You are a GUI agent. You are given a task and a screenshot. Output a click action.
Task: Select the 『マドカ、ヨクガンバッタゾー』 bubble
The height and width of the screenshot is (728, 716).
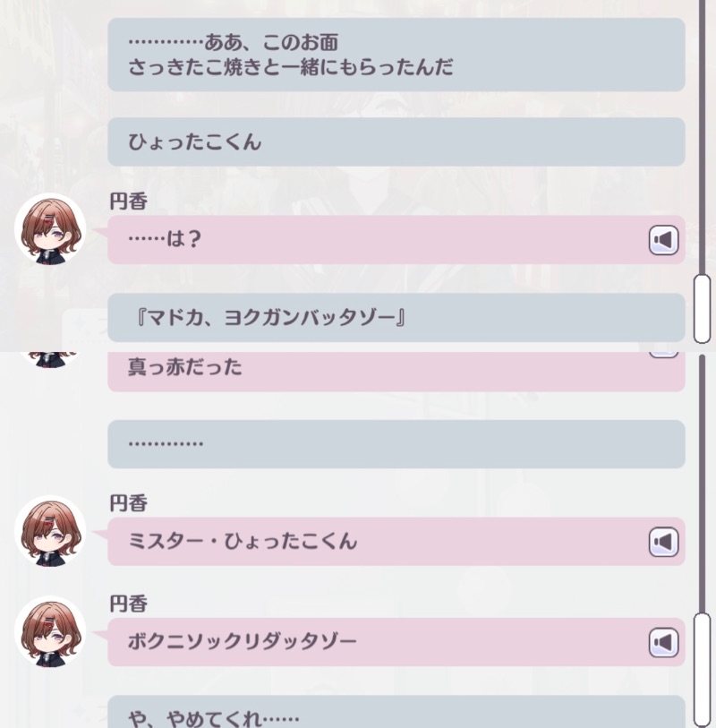click(x=396, y=318)
